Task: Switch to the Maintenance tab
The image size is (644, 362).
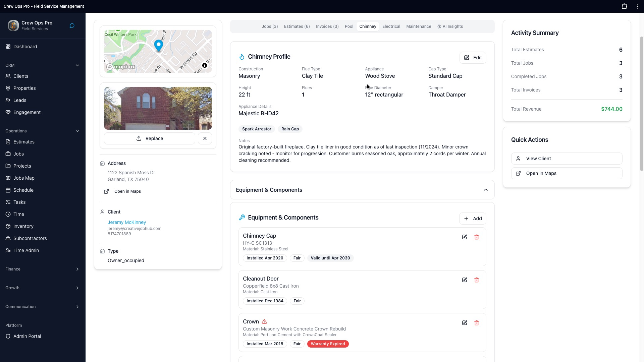Action: point(419,26)
